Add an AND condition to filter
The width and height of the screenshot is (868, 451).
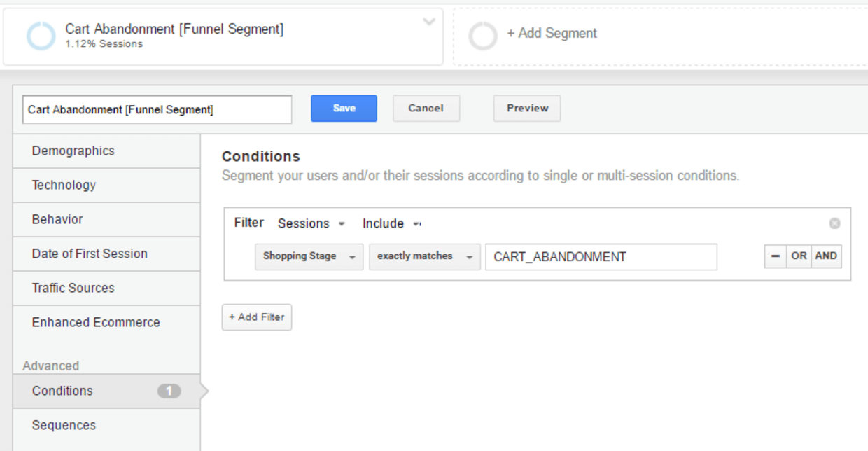(x=826, y=256)
